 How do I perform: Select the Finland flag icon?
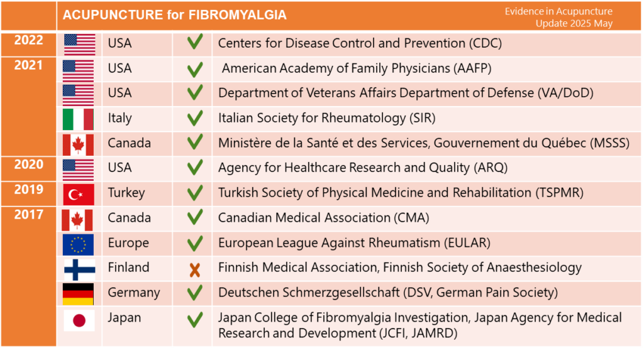coord(80,269)
